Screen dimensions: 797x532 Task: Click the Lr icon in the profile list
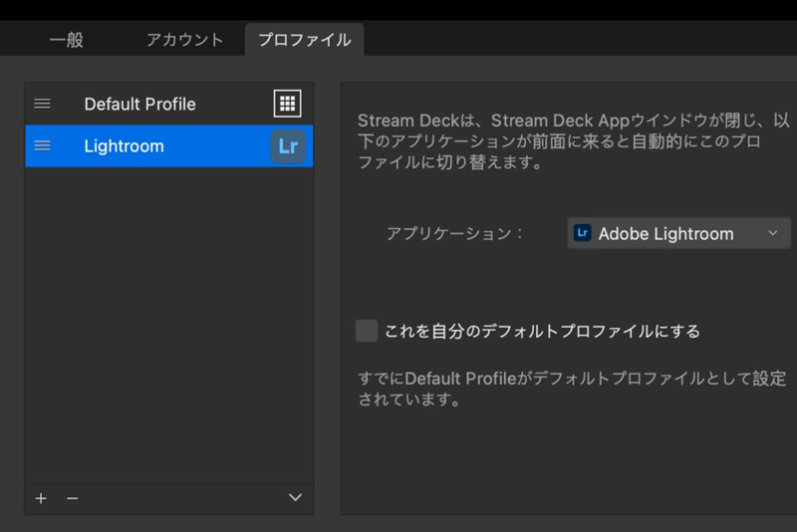(288, 146)
